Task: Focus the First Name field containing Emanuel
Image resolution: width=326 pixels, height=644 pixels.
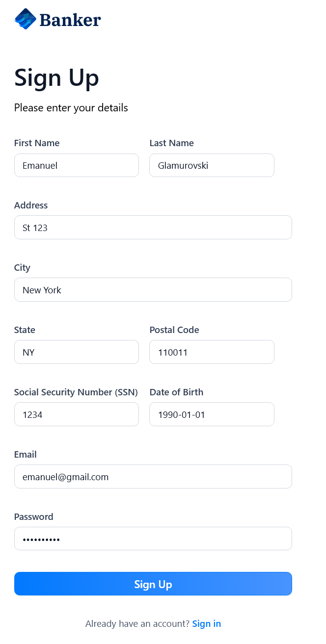Action: 77,165
